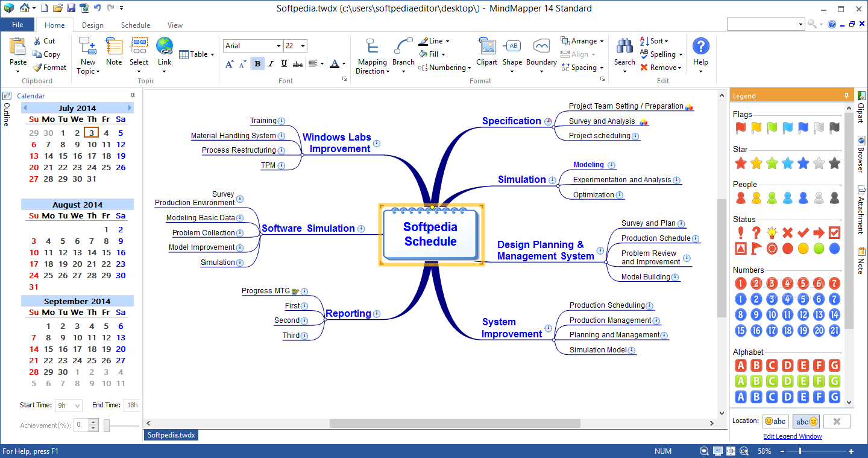Click the Boundary tool
This screenshot has height=458, width=868.
tap(541, 56)
